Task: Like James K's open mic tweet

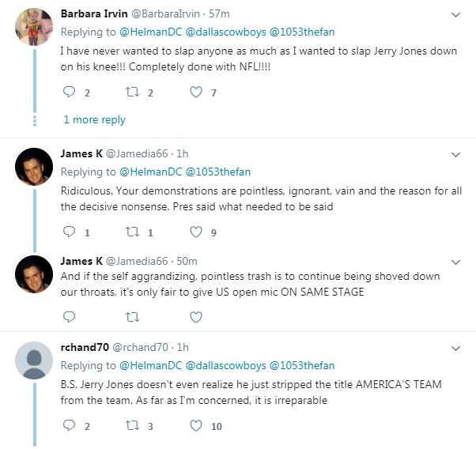Action: pos(196,316)
